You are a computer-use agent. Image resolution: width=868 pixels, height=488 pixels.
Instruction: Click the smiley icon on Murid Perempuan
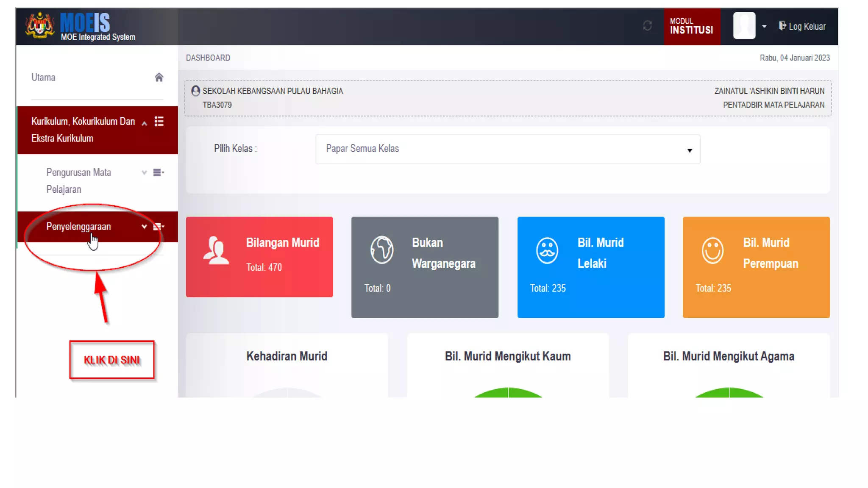(x=712, y=250)
